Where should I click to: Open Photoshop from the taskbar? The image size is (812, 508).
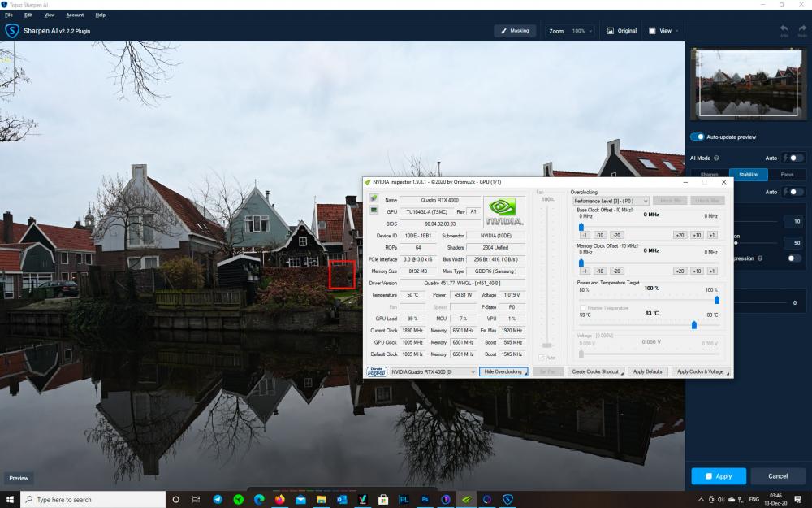coord(425,499)
